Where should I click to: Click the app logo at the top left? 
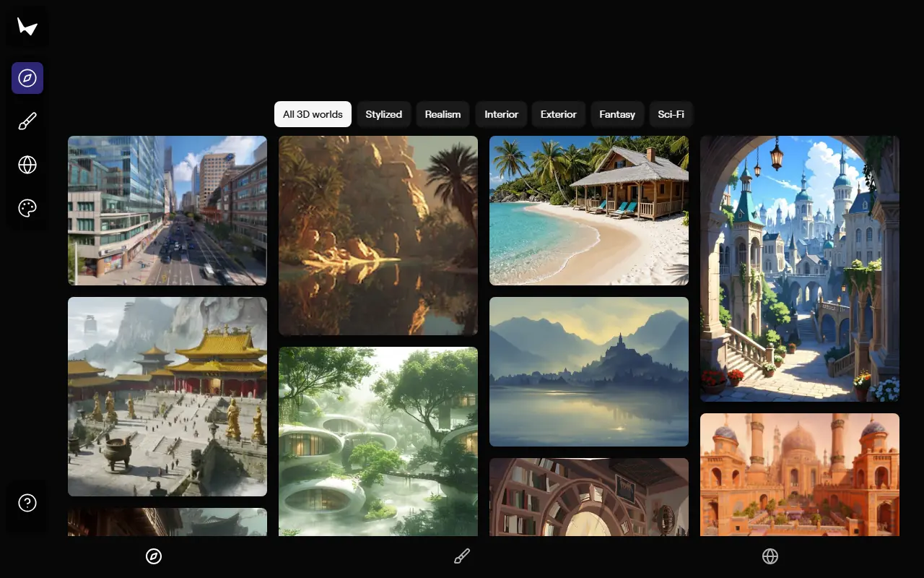point(27,26)
